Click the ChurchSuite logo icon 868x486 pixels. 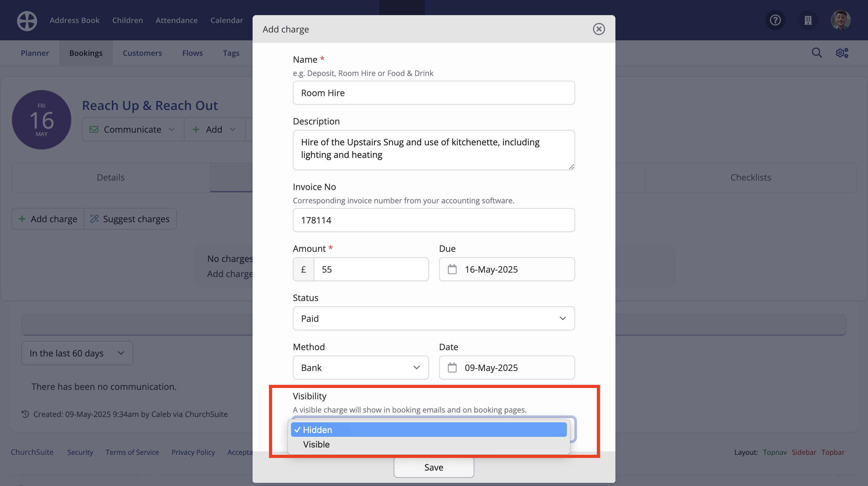click(27, 20)
